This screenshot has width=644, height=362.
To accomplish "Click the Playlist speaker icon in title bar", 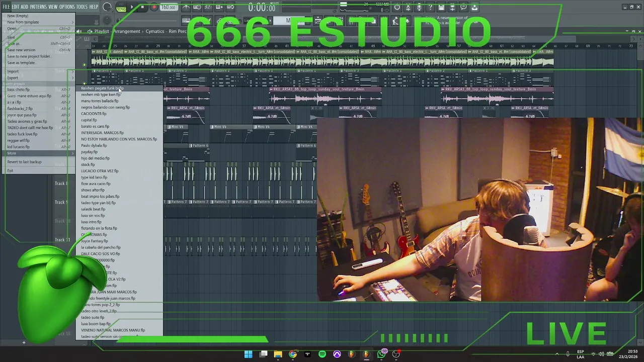I will (x=79, y=31).
